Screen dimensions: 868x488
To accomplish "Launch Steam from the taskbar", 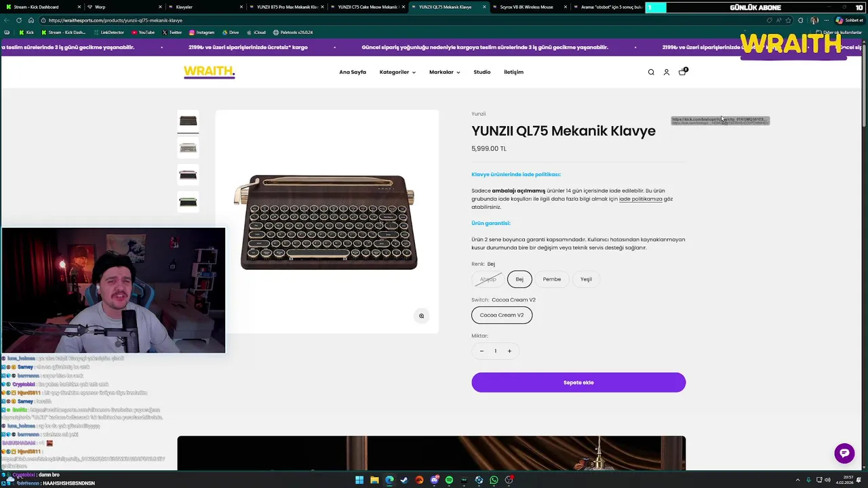I will click(x=404, y=481).
